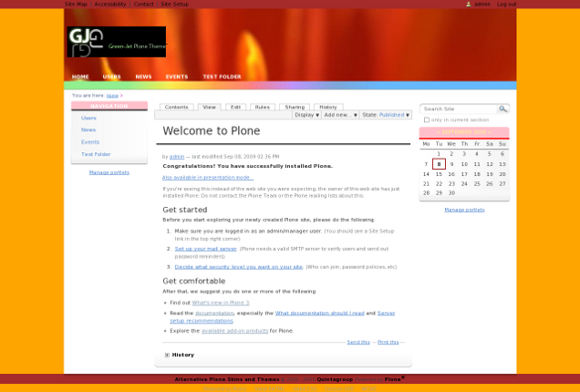
Task: Switch to the Sharing tab
Action: [295, 107]
